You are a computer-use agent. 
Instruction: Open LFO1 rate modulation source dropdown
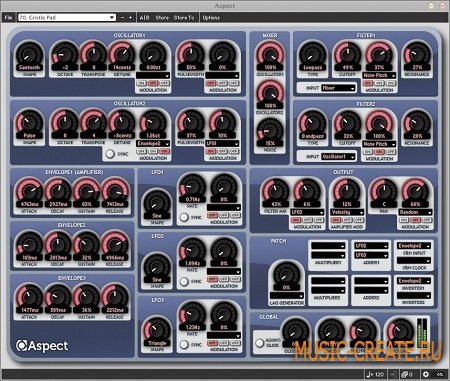(224, 207)
